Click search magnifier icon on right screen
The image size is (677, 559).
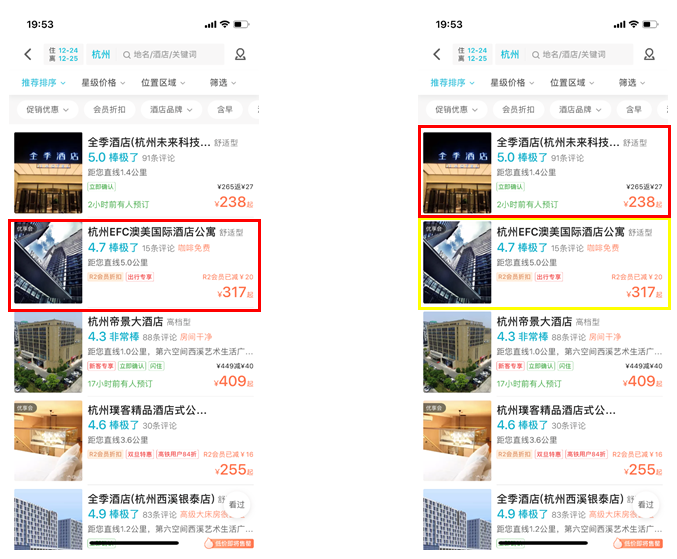coord(535,55)
